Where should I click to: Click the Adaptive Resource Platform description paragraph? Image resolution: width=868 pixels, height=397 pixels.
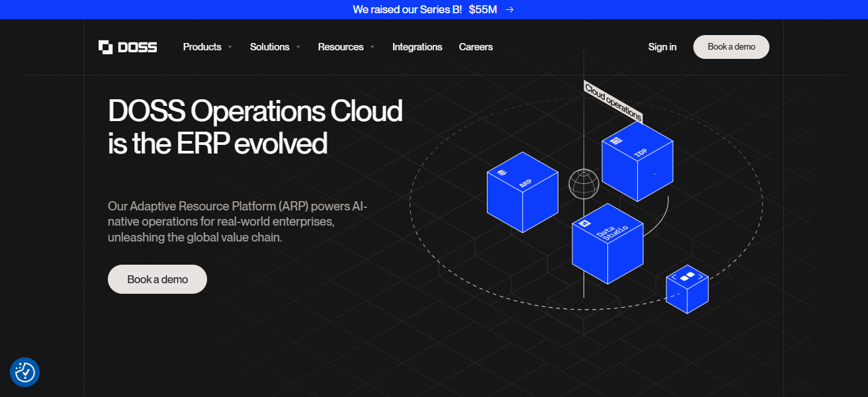point(238,222)
